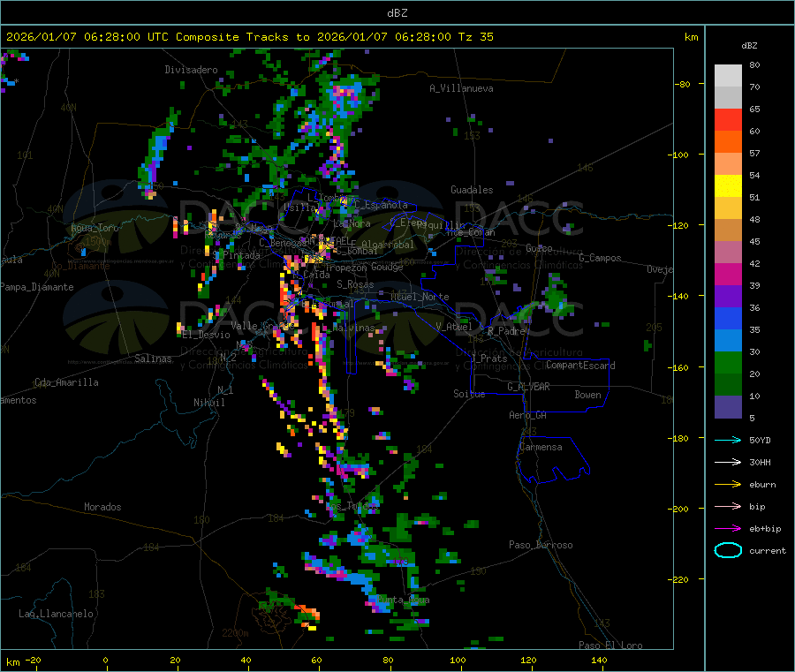Click the 50YD cyan arrow legend icon

728,440
